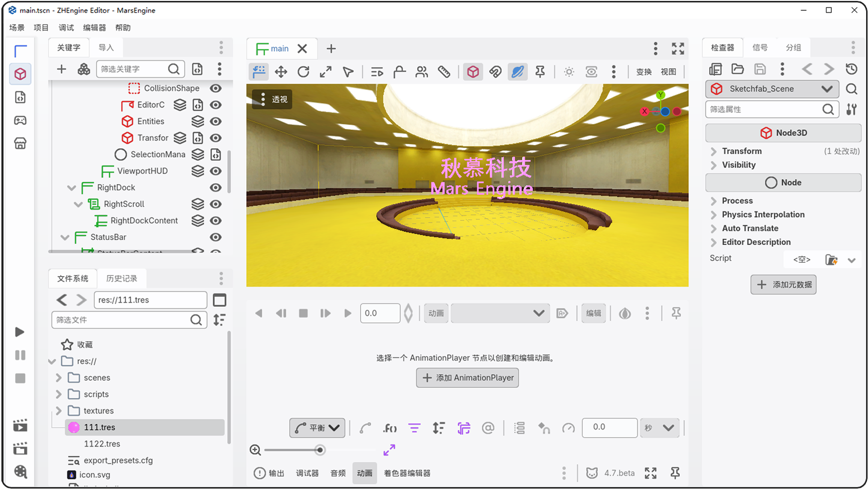This screenshot has width=868, height=489.
Task: Select the 111.tres file
Action: [x=145, y=428]
